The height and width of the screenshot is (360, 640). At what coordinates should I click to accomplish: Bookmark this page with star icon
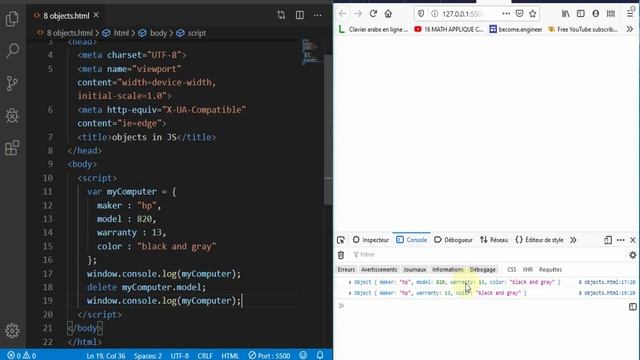pyautogui.click(x=533, y=13)
